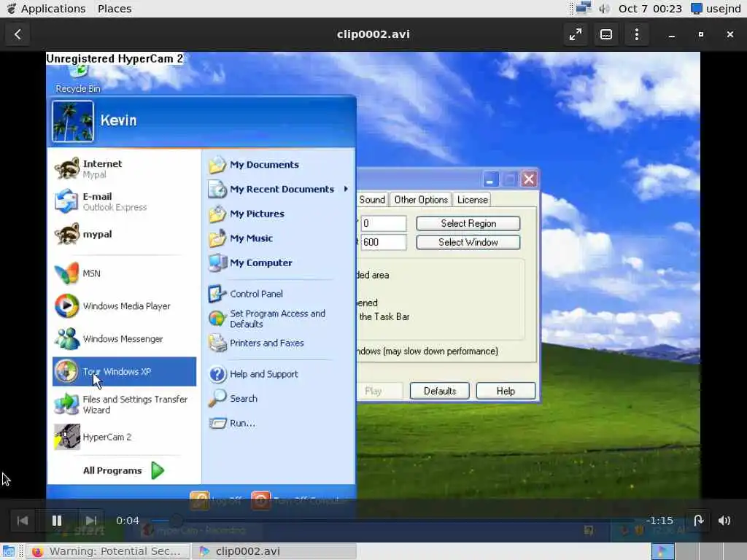
Task: Open the player's three-dot menu
Action: click(636, 34)
